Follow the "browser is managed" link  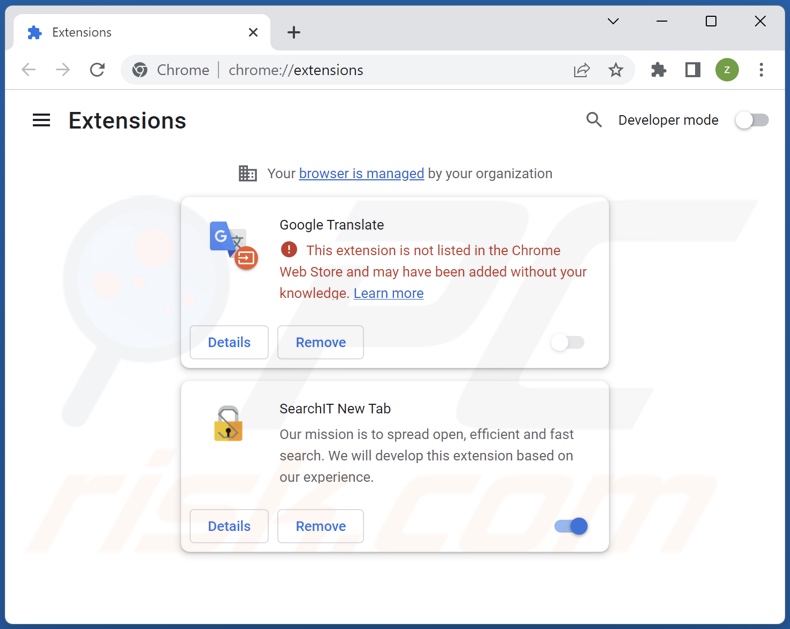tap(361, 173)
